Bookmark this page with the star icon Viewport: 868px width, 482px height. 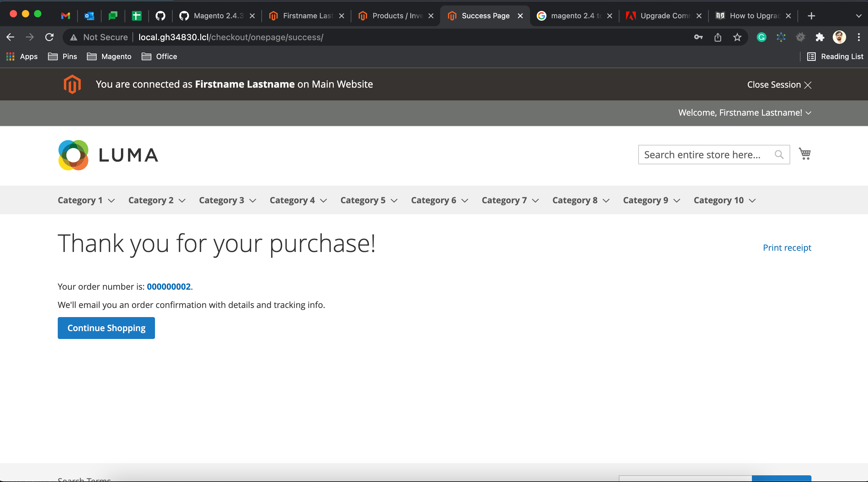click(x=737, y=37)
